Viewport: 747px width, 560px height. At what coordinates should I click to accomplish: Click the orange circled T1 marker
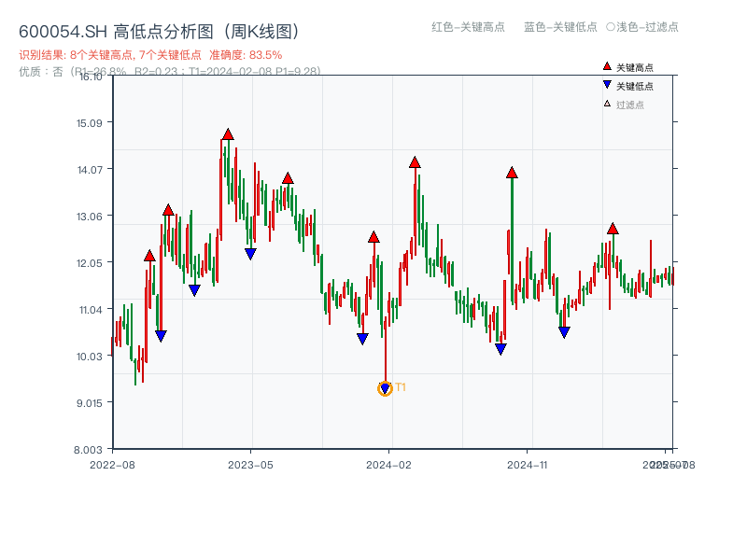click(385, 388)
